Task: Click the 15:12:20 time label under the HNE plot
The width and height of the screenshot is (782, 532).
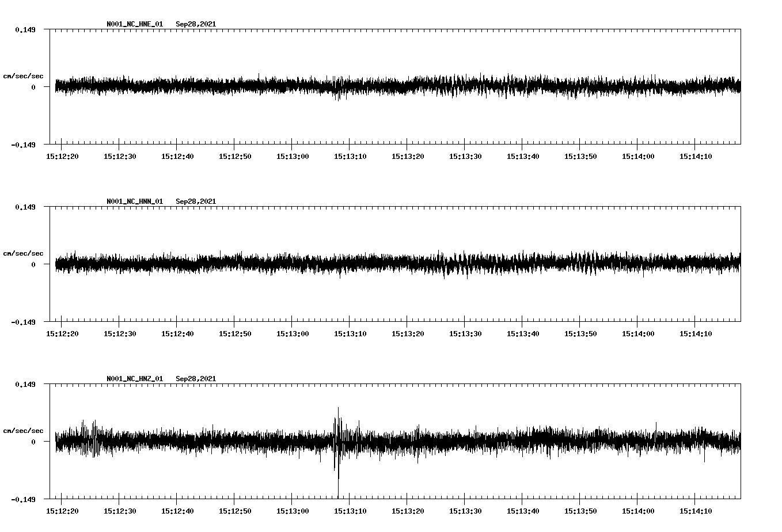Action: (62, 156)
